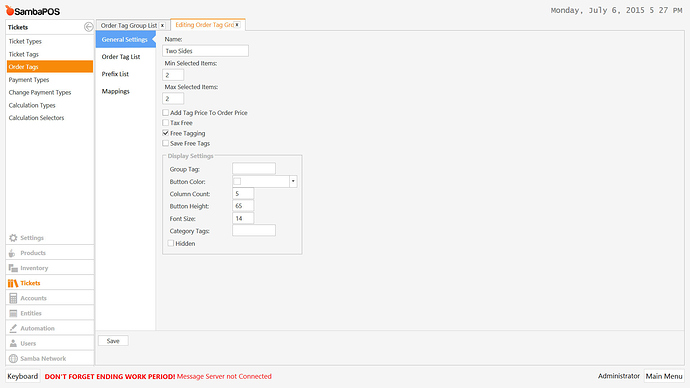The height and width of the screenshot is (388, 690).
Task: Close the Editing Order Tag Group tab
Action: coord(237,25)
